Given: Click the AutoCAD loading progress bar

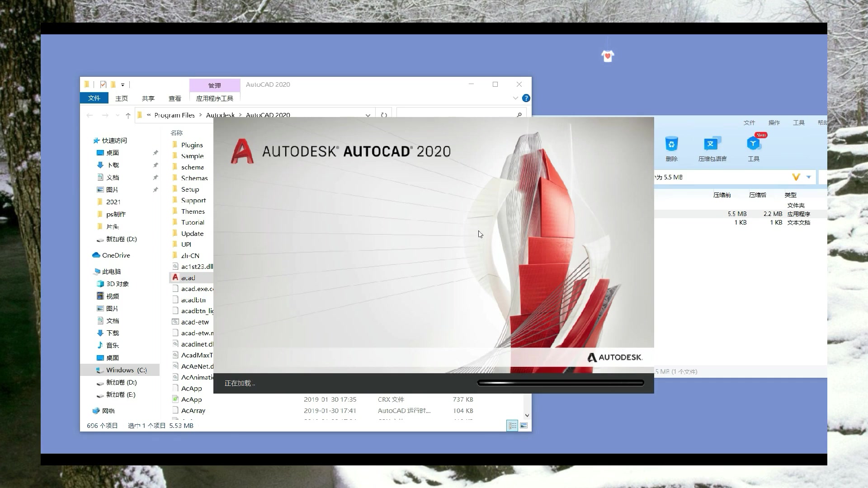Looking at the screenshot, I should pos(561,382).
